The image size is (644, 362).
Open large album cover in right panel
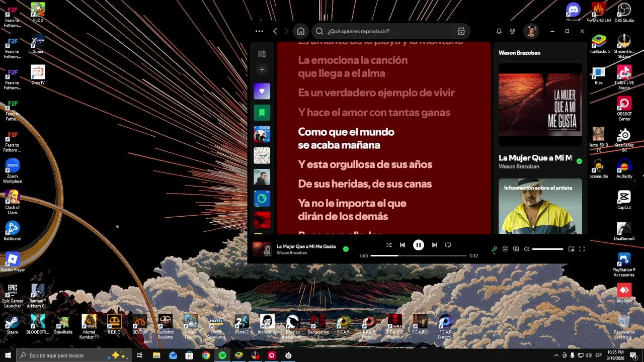click(x=540, y=105)
